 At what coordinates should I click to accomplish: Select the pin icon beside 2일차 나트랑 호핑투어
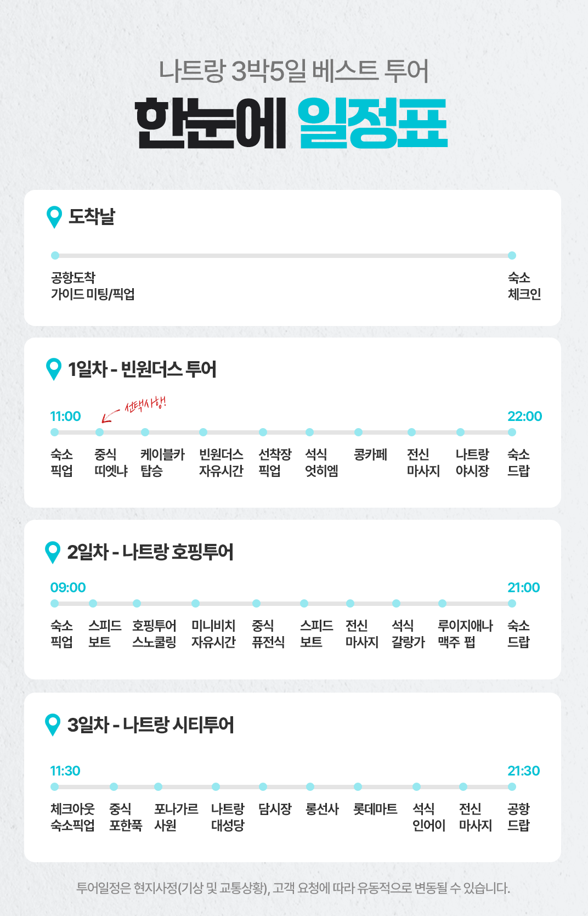53,552
